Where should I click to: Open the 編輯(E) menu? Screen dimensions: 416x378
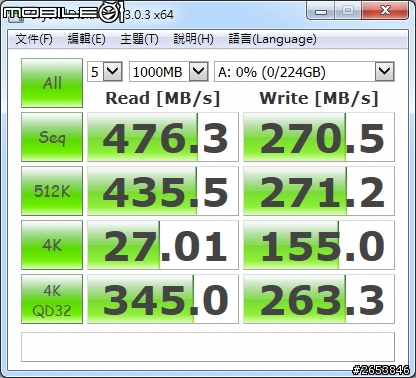pyautogui.click(x=86, y=39)
